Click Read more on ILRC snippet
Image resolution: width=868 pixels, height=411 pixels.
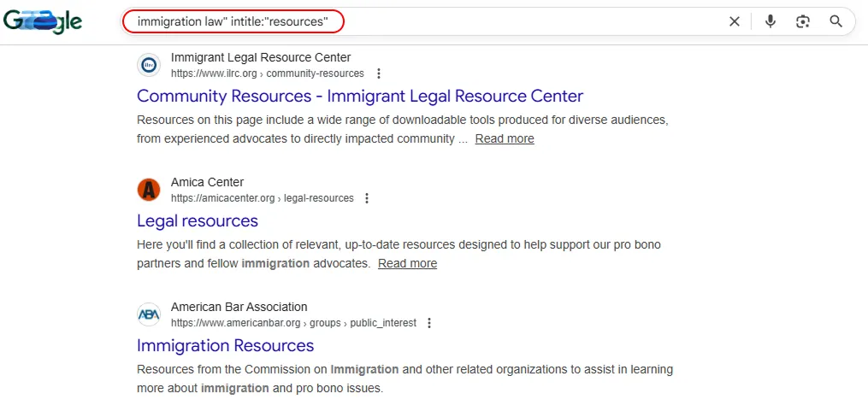click(x=505, y=138)
